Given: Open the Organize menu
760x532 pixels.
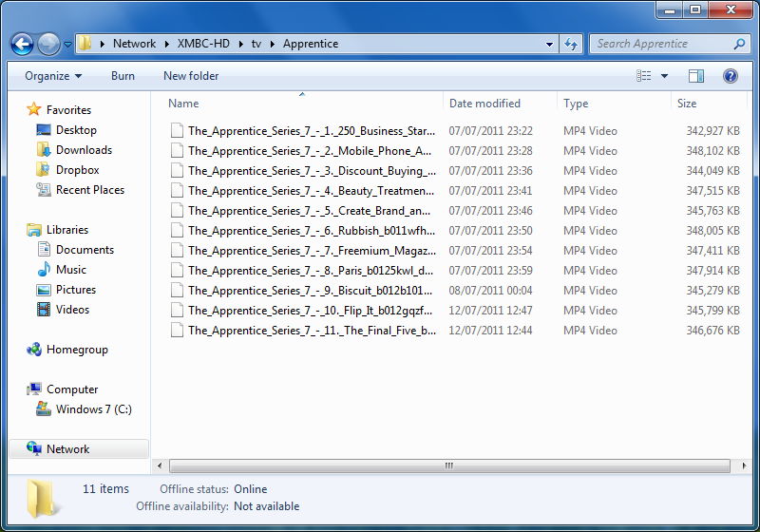Looking at the screenshot, I should pyautogui.click(x=53, y=76).
